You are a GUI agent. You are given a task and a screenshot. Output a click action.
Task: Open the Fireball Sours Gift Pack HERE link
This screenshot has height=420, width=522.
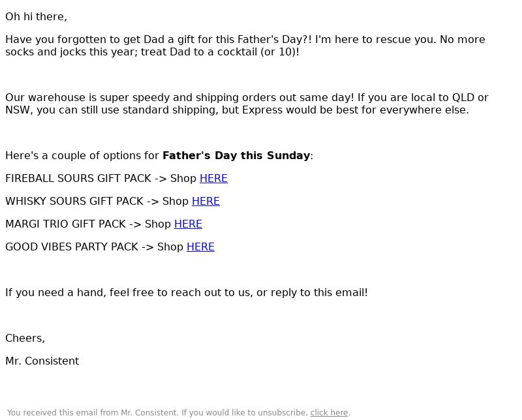click(213, 179)
